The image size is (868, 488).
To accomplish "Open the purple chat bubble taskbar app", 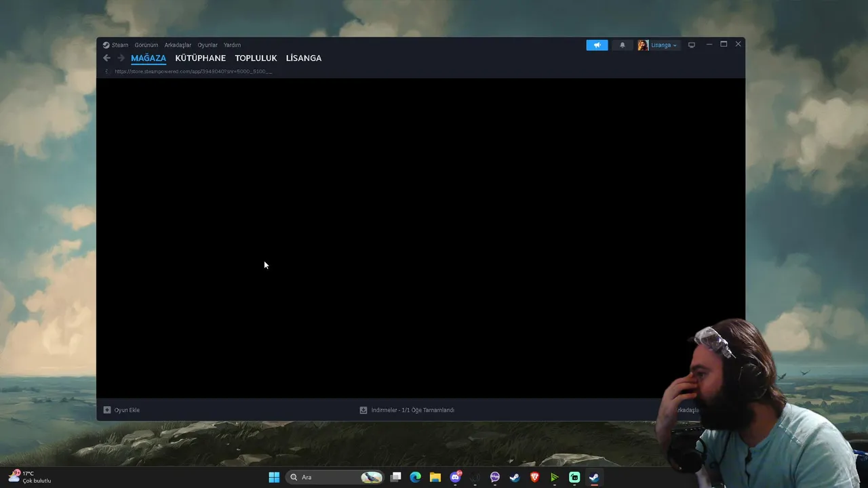I will click(x=495, y=477).
